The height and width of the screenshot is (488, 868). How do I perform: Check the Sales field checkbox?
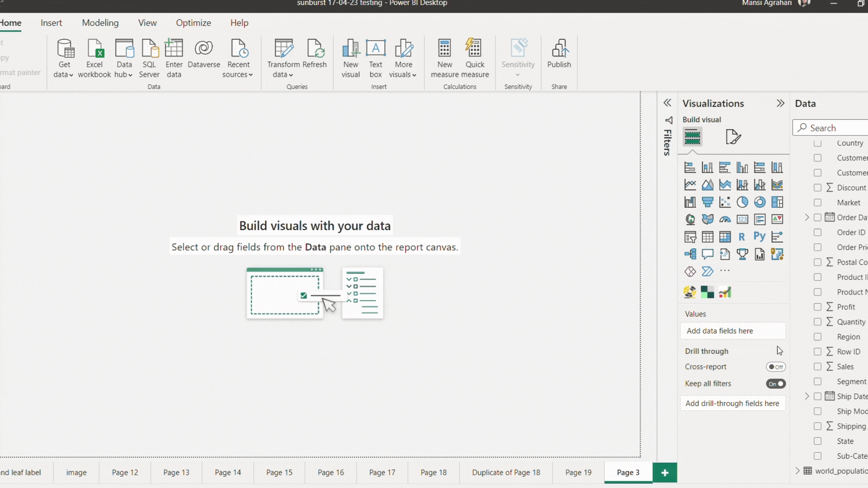817,366
